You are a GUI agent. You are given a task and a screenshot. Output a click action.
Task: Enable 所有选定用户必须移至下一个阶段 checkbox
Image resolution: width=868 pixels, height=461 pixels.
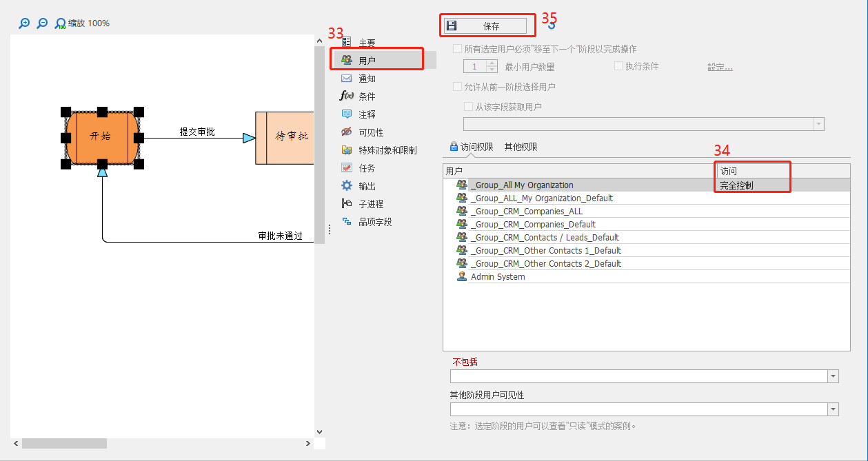[x=458, y=48]
